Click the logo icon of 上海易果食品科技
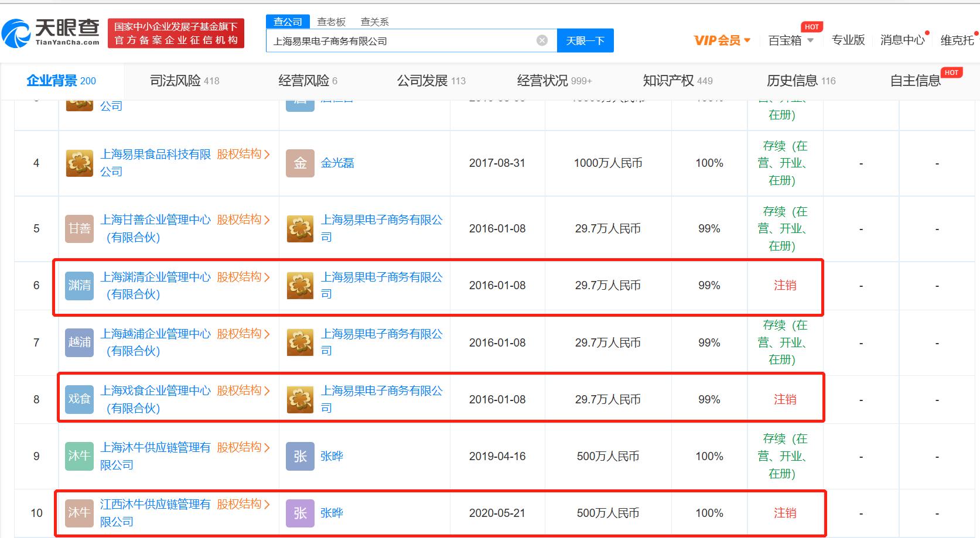Viewport: 980px width, 538px height. click(79, 163)
